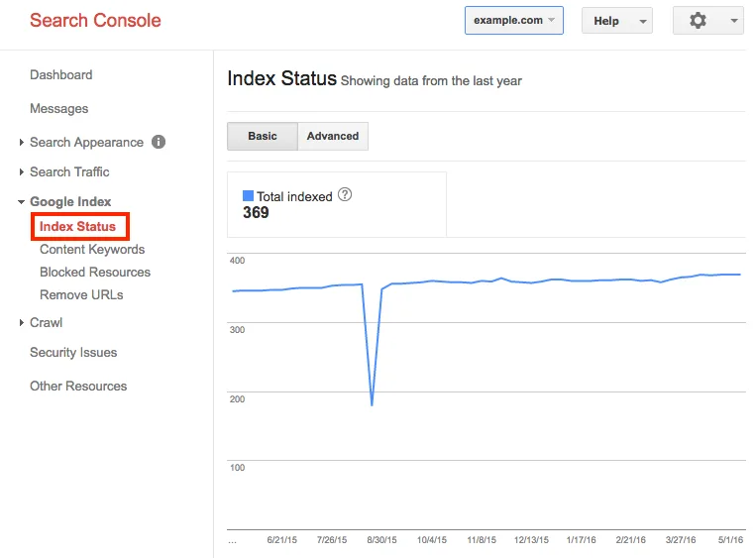Select Index Status in the sidebar
Image resolution: width=756 pixels, height=558 pixels.
click(77, 227)
